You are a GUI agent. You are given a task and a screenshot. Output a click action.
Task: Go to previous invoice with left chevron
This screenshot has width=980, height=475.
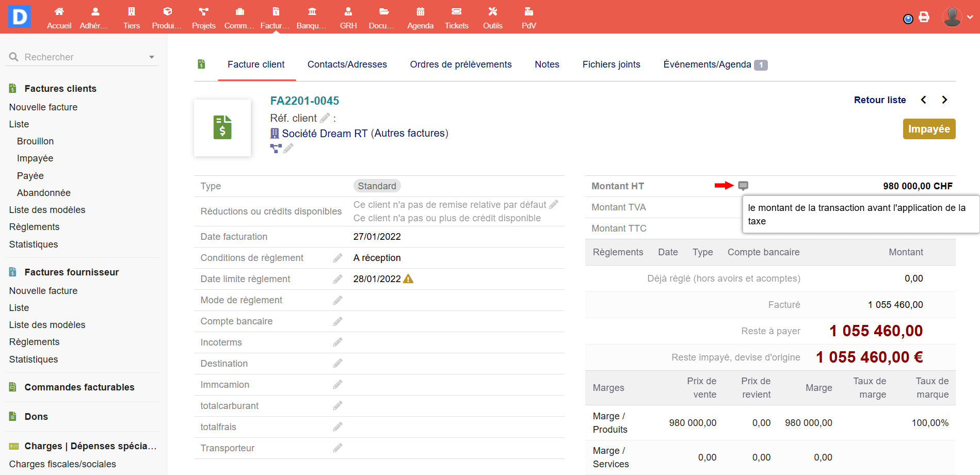point(924,100)
